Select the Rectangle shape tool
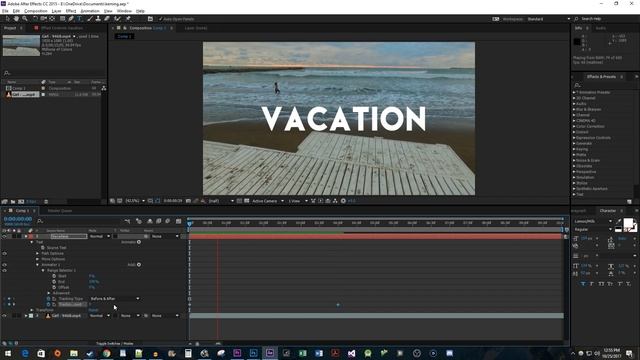The image size is (640, 360). [62, 19]
